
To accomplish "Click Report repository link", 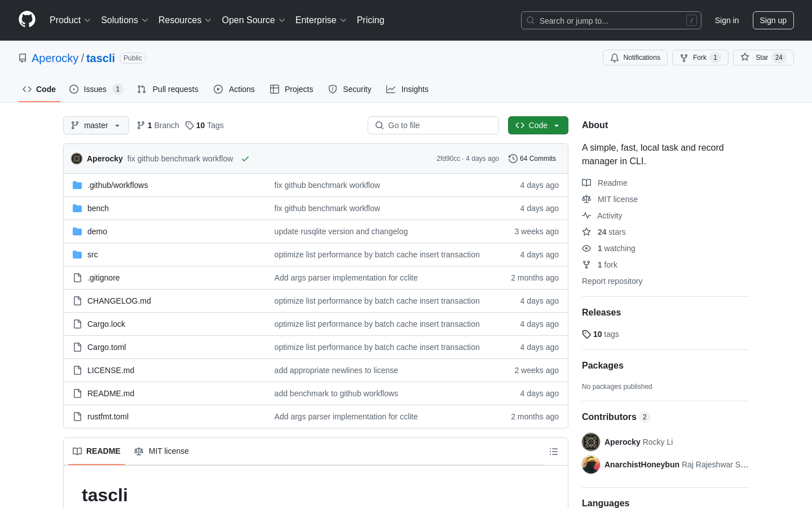I will pyautogui.click(x=612, y=281).
